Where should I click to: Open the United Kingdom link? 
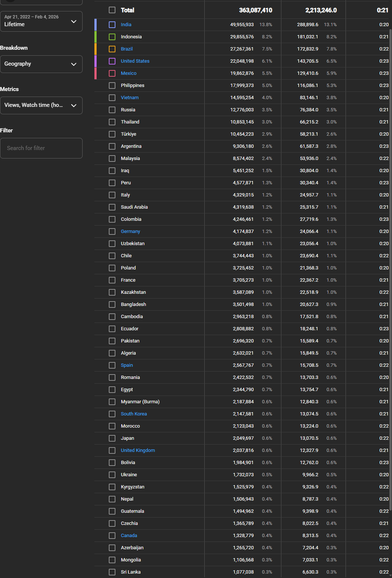(138, 450)
